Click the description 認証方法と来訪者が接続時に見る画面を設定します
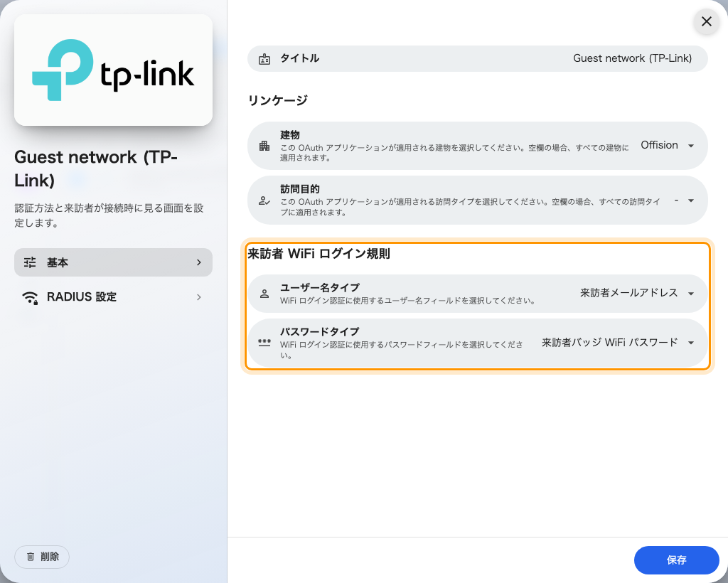This screenshot has height=583, width=728. (x=109, y=215)
